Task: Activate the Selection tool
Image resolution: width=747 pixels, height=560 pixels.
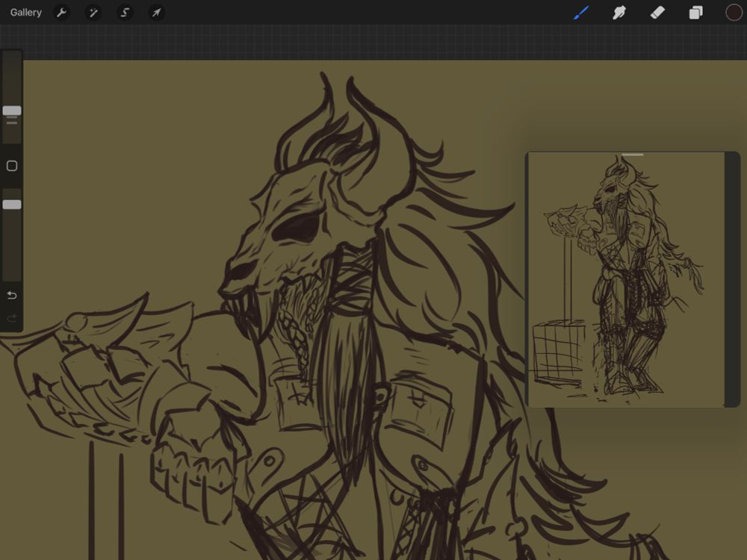Action: [x=125, y=13]
